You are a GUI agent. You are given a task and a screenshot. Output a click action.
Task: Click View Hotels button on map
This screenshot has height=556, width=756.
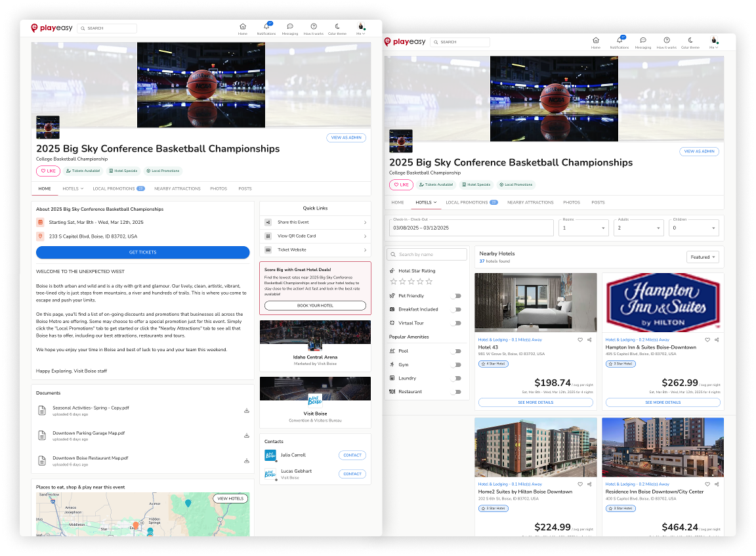(x=230, y=499)
